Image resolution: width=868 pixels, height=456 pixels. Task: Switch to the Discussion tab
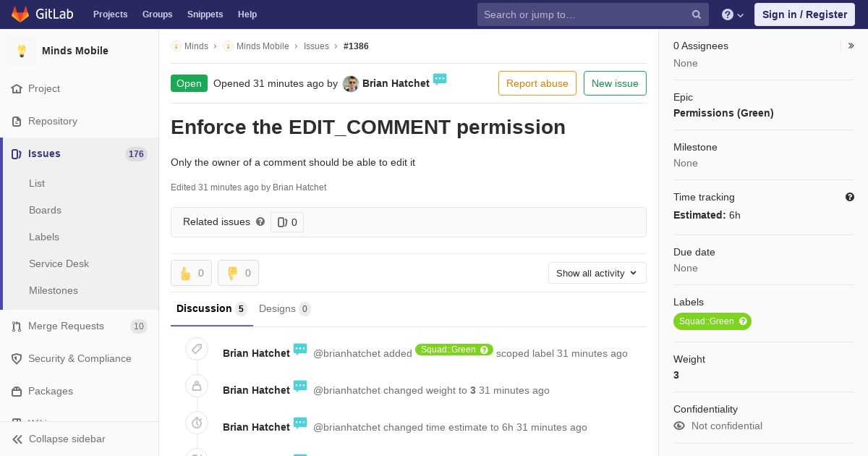[212, 309]
